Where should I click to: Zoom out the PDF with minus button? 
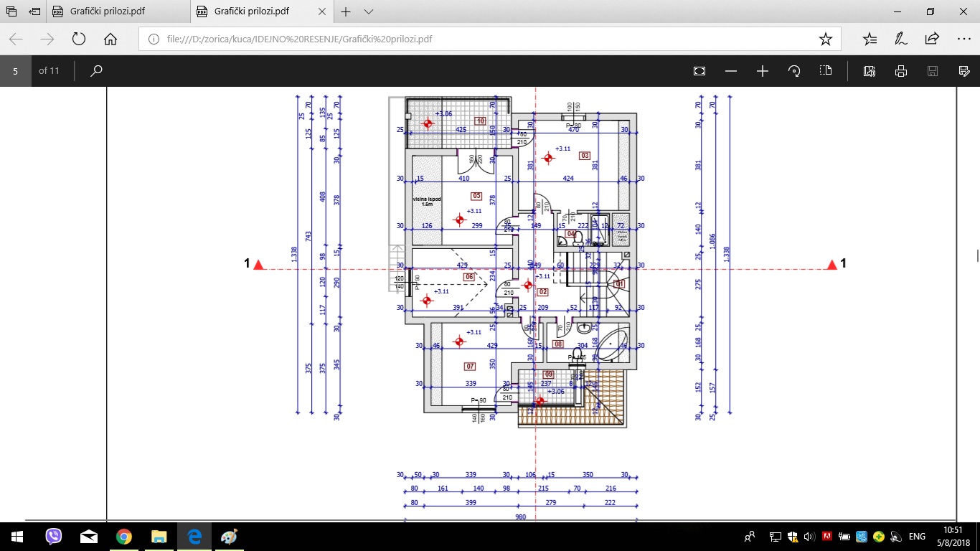click(731, 71)
